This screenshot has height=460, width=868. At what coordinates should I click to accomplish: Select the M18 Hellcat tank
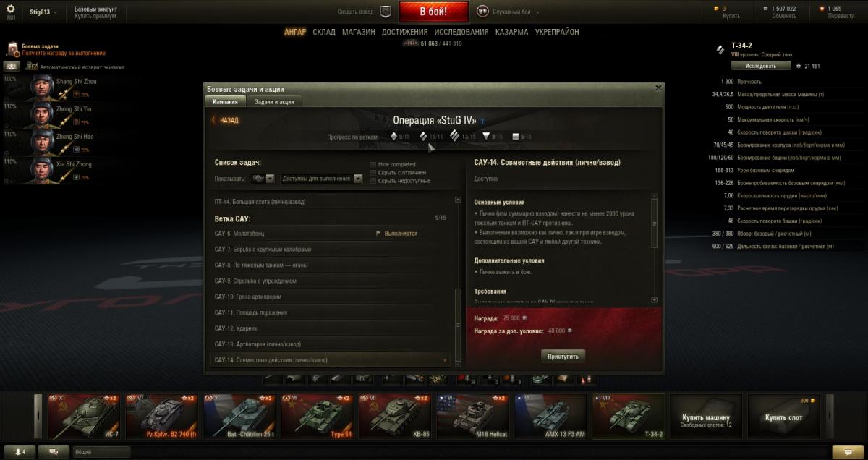pos(474,417)
